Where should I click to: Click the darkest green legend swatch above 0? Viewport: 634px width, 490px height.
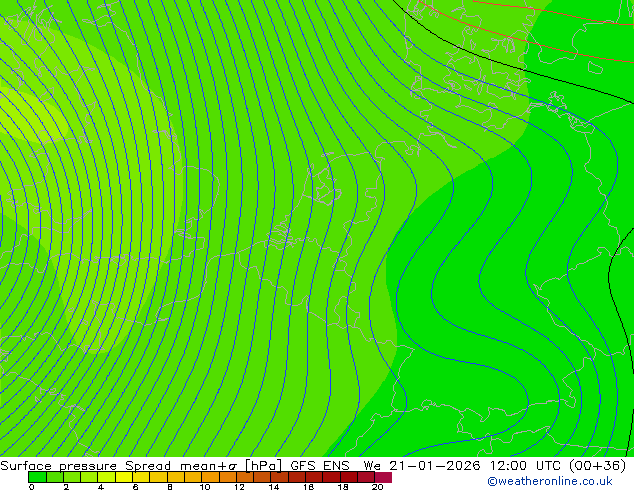(37, 477)
